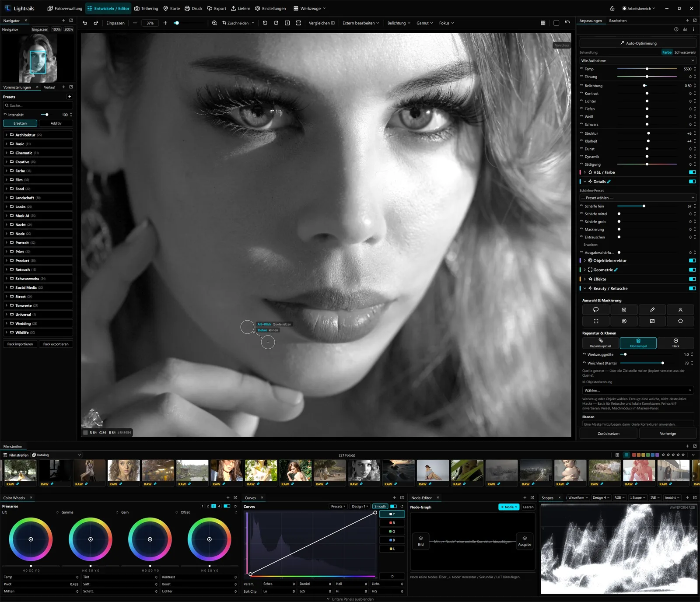Image resolution: width=700 pixels, height=602 pixels.
Task: Click the preset Suche search field
Action: pyautogui.click(x=38, y=105)
